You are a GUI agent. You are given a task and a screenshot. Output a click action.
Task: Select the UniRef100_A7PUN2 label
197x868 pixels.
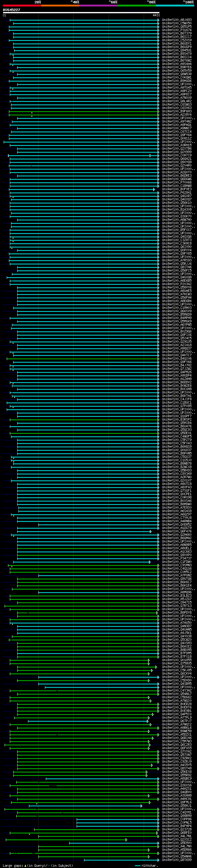176,575
